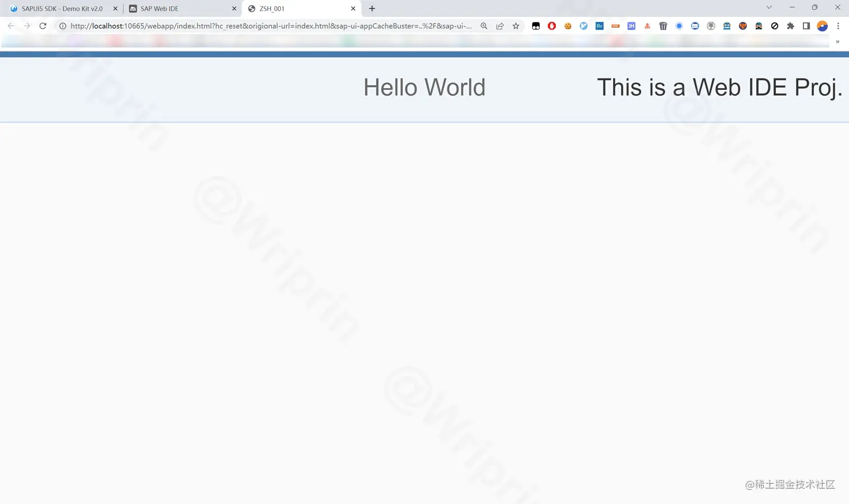Click the puzzle-piece extensions icon
849x504 pixels.
click(x=791, y=26)
